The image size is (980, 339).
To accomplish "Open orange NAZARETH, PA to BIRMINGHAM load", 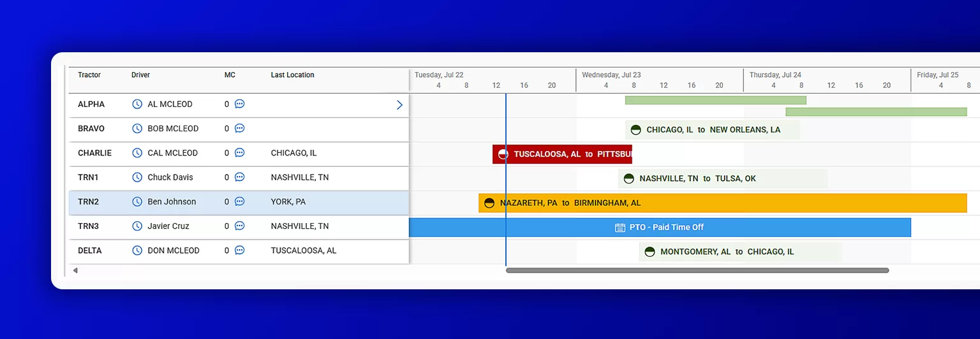I will pos(723,203).
